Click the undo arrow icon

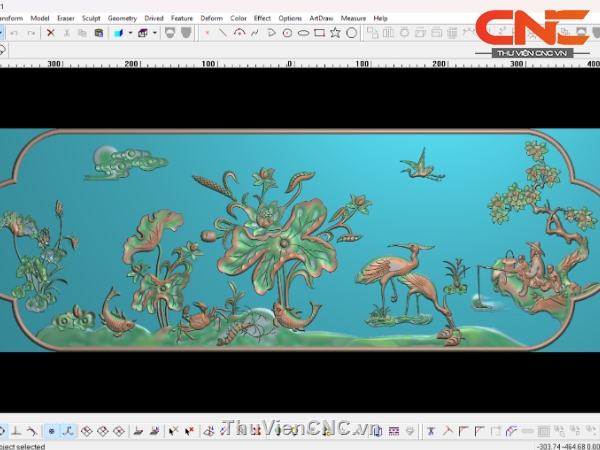(14, 33)
